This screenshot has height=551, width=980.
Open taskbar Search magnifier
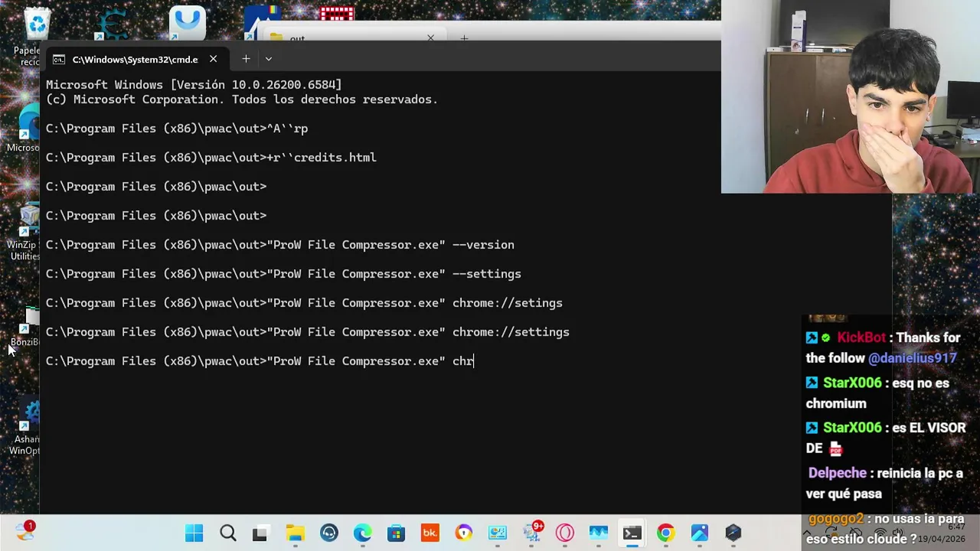coord(227,533)
